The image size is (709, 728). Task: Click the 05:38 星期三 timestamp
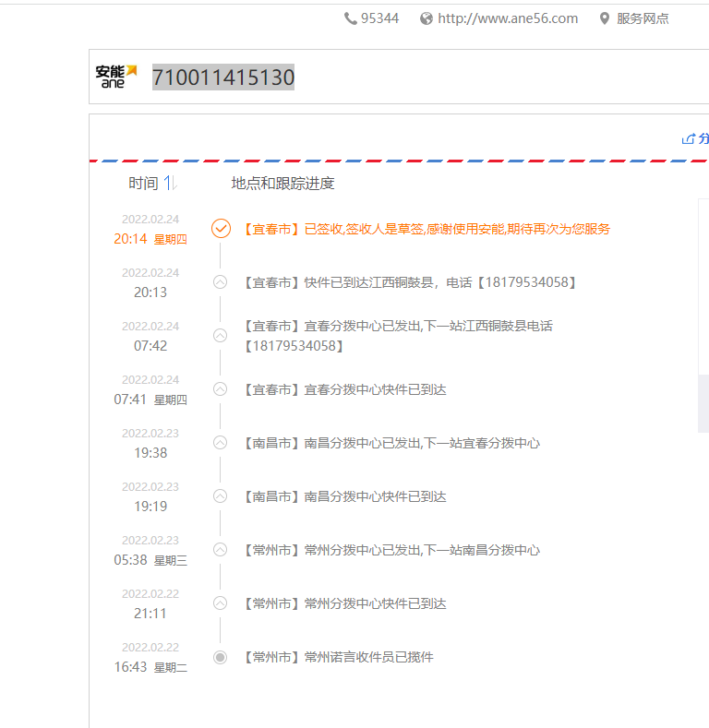150,560
